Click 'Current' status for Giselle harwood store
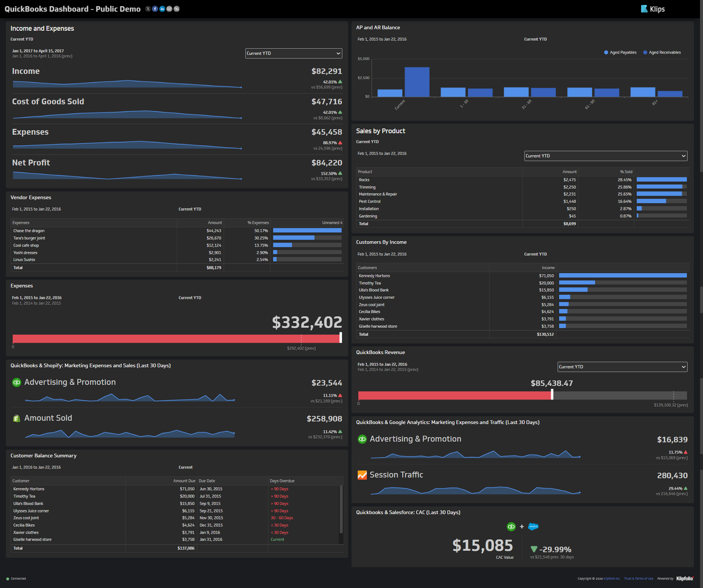Viewport: 703px width, 588px height. click(277, 540)
